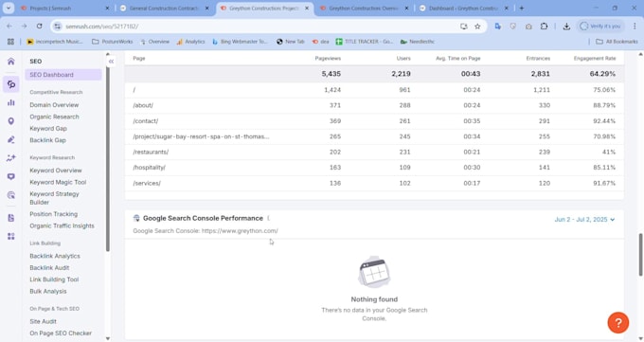
Task: Open Link Building Tool in sidebar
Action: [54, 279]
